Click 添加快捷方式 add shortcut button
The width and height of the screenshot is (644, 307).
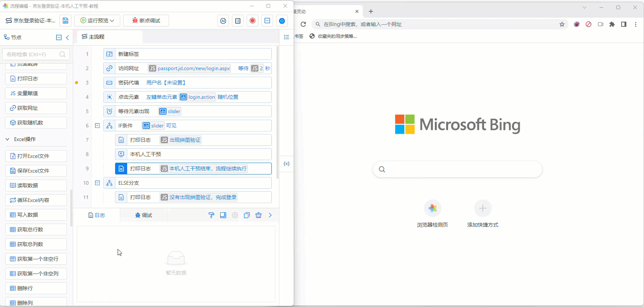click(483, 214)
